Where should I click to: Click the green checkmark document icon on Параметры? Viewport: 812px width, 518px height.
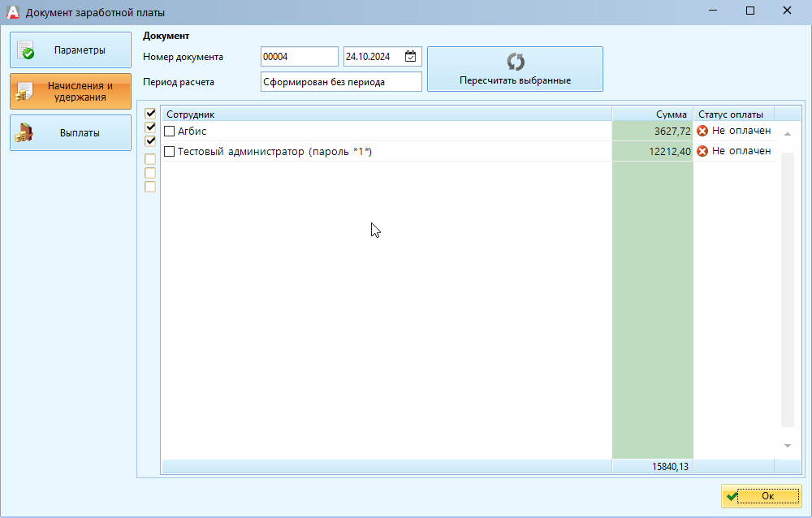25,50
